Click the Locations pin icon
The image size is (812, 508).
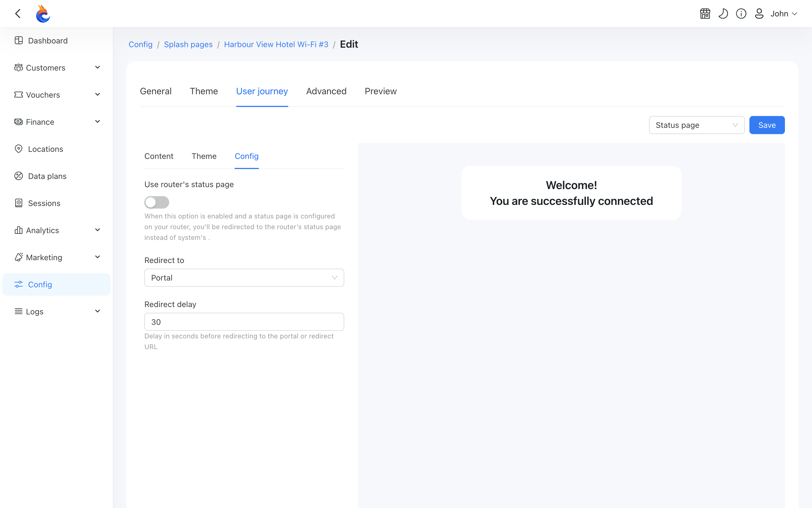point(19,149)
